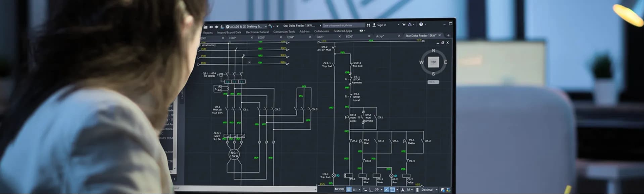This screenshot has width=644, height=194.
Task: Click the ribbon minimize toggle button after Featured Apps
Action: coord(361,30)
